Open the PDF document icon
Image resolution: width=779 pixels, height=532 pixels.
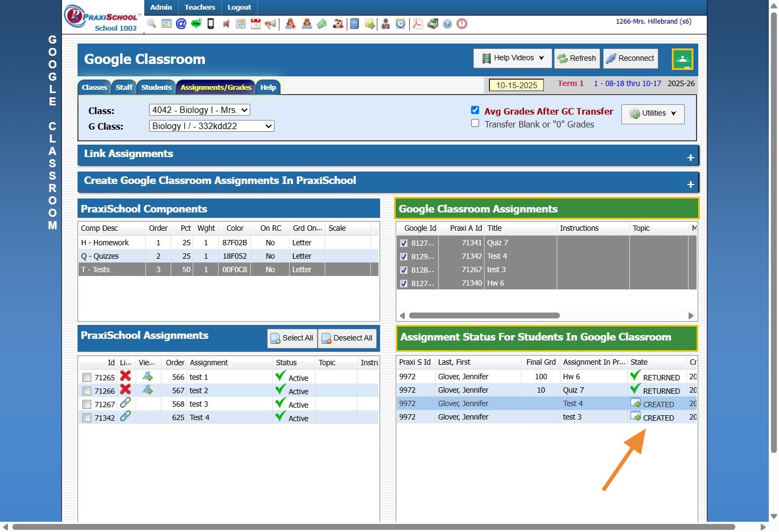(x=417, y=24)
